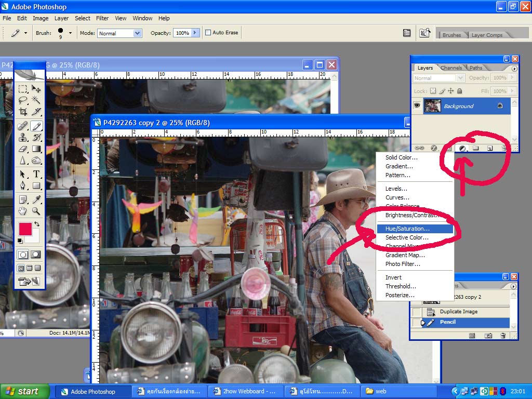Switch to the Channels tab
This screenshot has height=399, width=532.
tap(451, 68)
